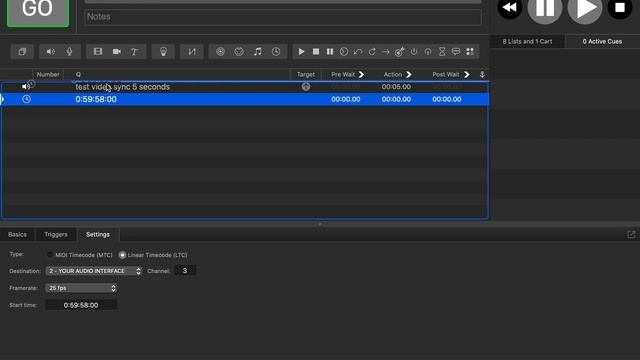Click the clock icon of the timecode cue

click(x=27, y=99)
